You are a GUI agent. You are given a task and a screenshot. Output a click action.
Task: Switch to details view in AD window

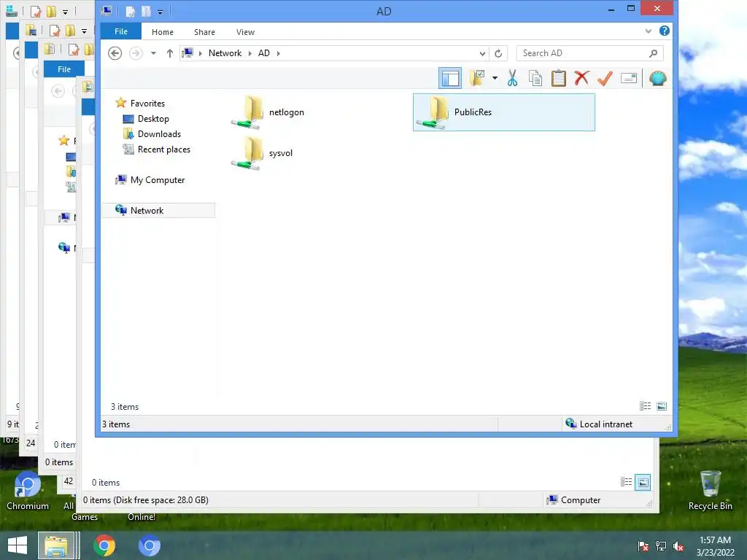click(645, 406)
